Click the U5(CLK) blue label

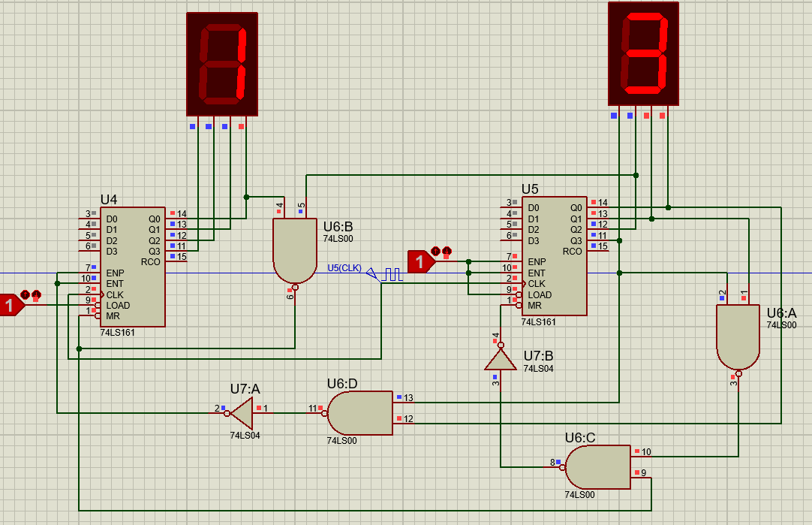344,268
